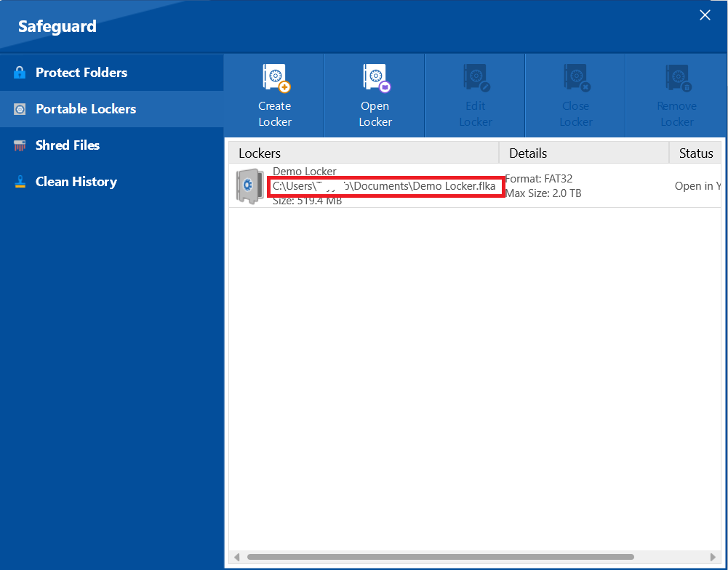Click the 'Open in' status cell
Screen dimensions: 728x570
698,186
